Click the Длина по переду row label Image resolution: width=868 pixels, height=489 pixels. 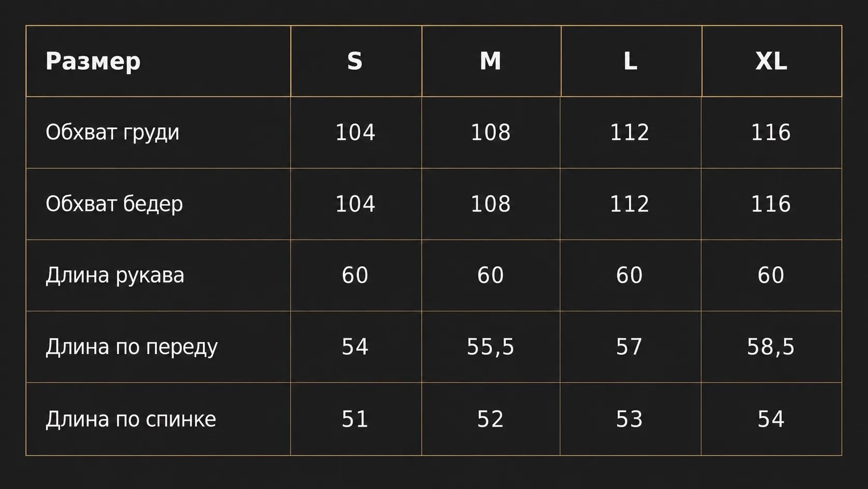tap(132, 347)
